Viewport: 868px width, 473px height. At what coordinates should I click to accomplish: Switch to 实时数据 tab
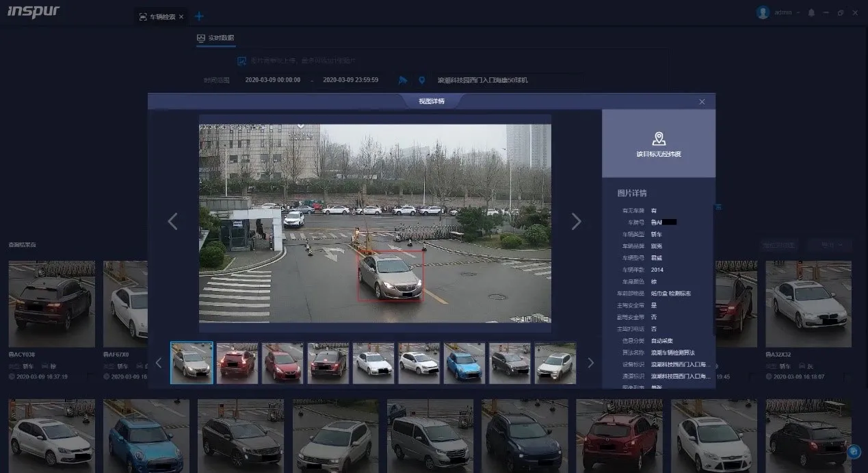[215, 38]
